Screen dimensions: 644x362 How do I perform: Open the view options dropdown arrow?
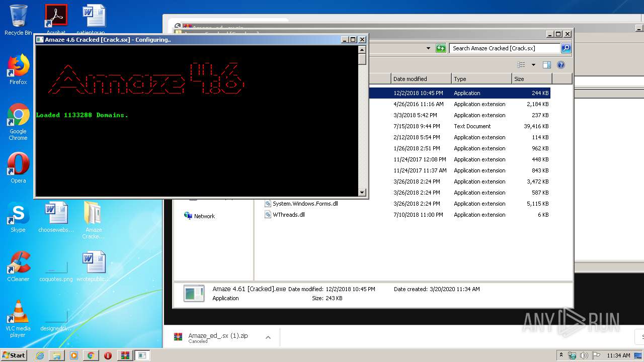point(533,65)
